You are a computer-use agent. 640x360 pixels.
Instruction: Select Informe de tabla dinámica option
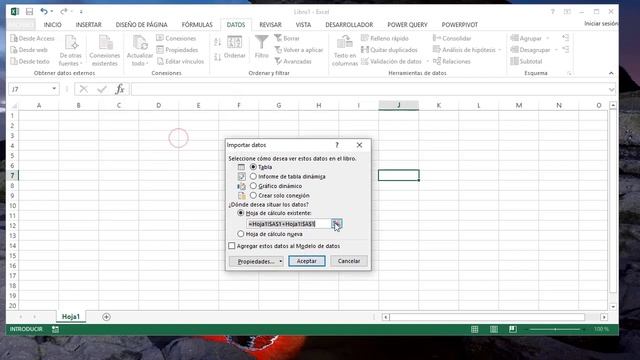point(253,176)
